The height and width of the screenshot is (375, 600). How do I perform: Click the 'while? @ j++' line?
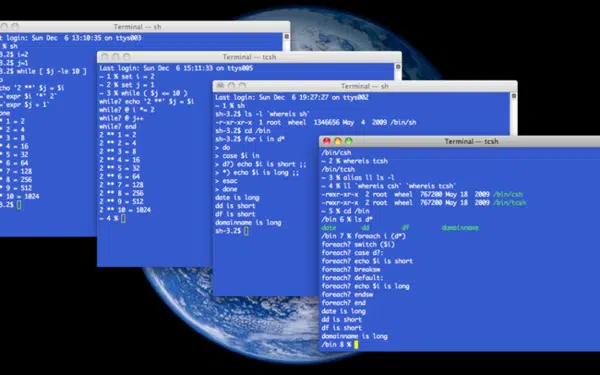[x=122, y=118]
